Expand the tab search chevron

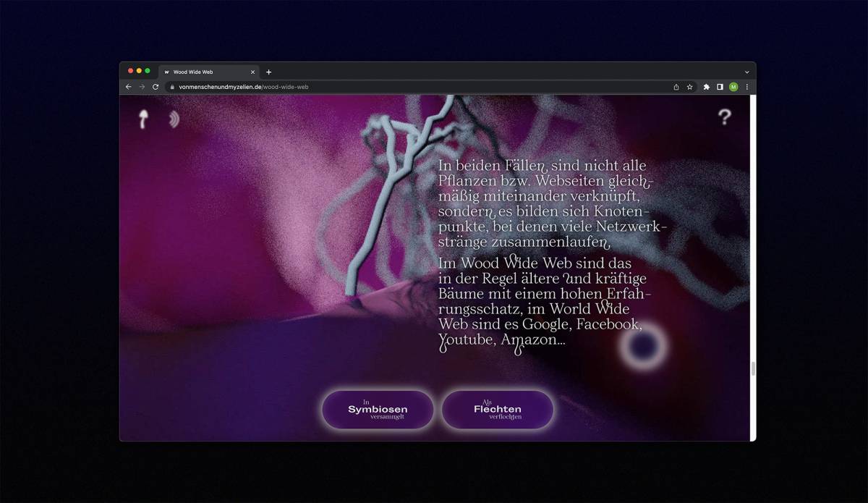tap(746, 72)
